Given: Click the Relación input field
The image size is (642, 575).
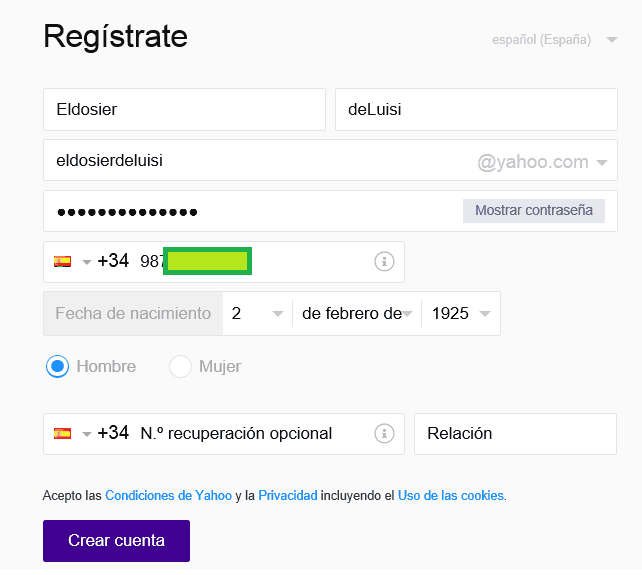Looking at the screenshot, I should tap(515, 434).
